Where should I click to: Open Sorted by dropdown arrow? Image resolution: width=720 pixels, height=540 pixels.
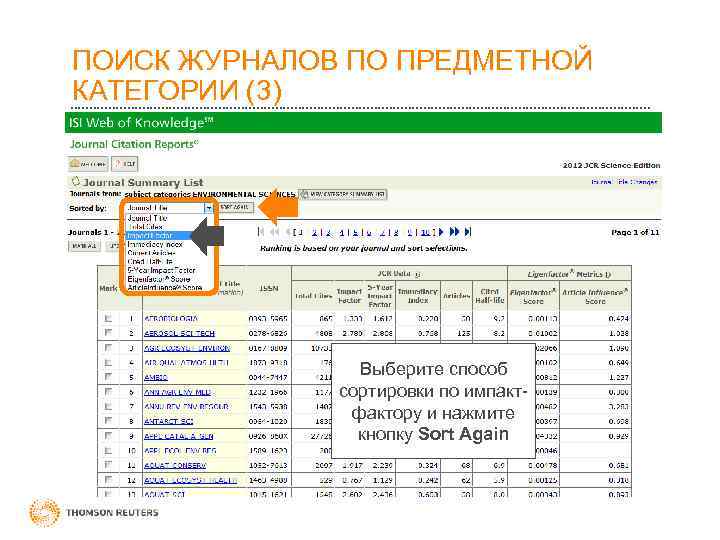tap(209, 208)
